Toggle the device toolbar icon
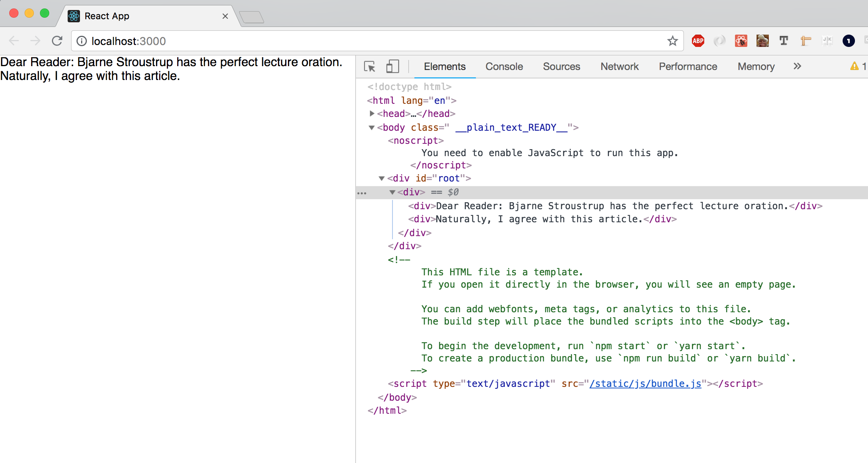868x463 pixels. coord(392,67)
